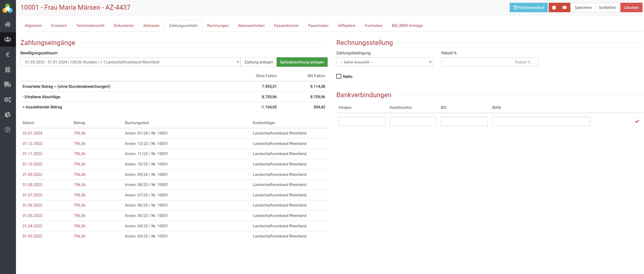644x274 pixels.
Task: Focus the Rabatt % input field
Action: [489, 62]
